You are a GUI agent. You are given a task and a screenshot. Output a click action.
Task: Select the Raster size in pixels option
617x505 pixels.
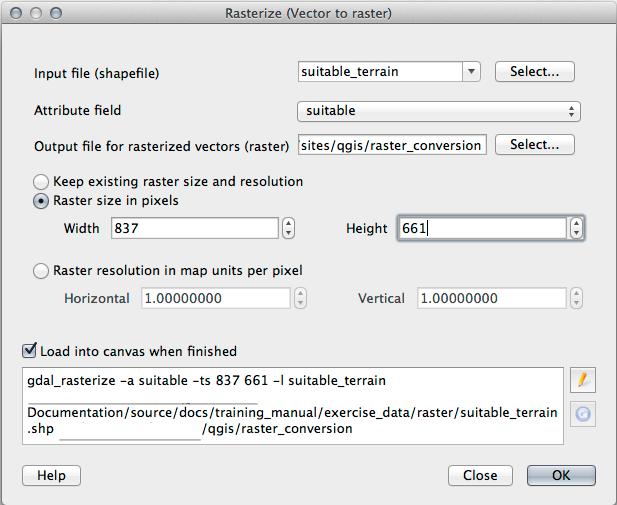click(x=41, y=200)
